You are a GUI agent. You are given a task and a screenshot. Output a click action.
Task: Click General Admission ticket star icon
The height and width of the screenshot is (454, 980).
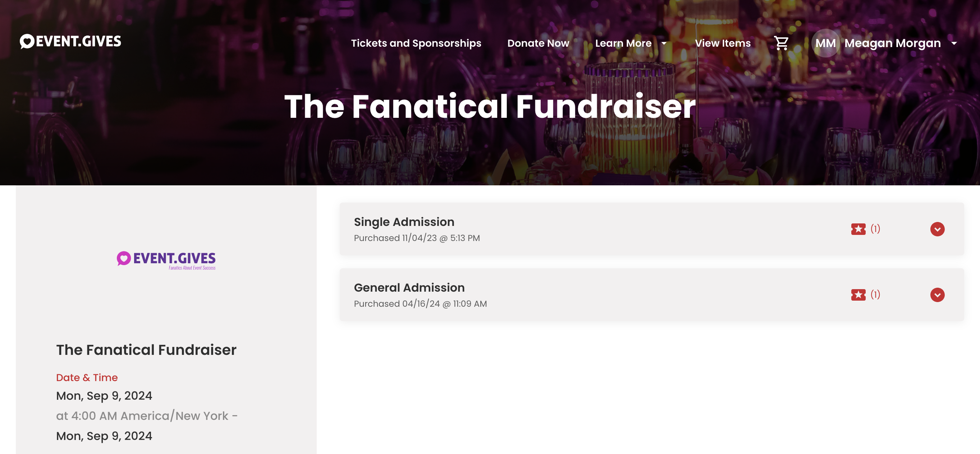(858, 295)
